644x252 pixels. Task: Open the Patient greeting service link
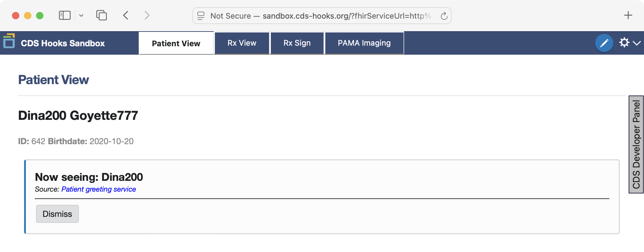click(x=98, y=189)
